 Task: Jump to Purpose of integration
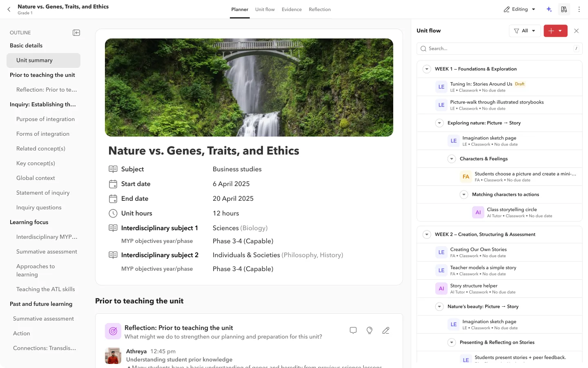(x=45, y=119)
